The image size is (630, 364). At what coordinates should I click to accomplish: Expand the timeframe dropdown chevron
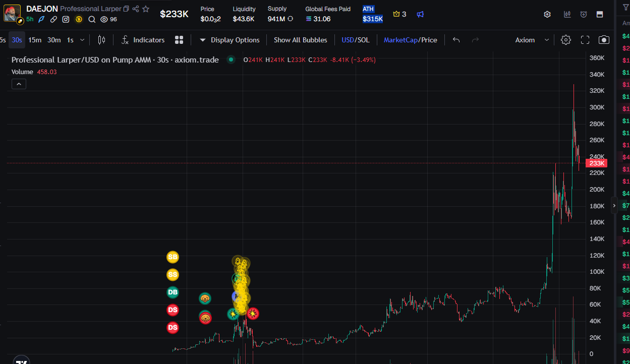(82, 40)
